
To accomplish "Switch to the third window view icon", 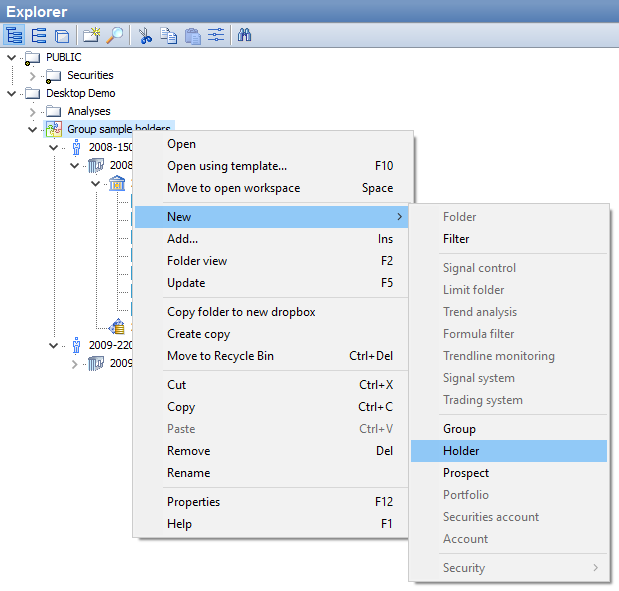I will click(62, 36).
